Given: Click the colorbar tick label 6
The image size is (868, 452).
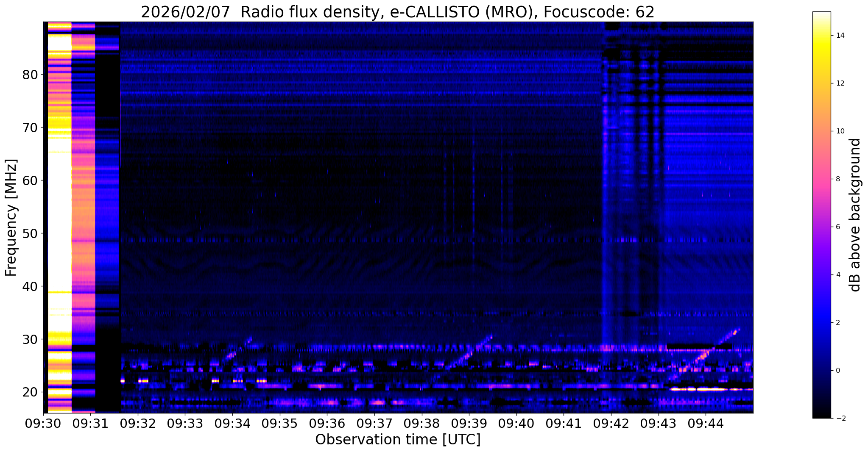Looking at the screenshot, I should 838,227.
